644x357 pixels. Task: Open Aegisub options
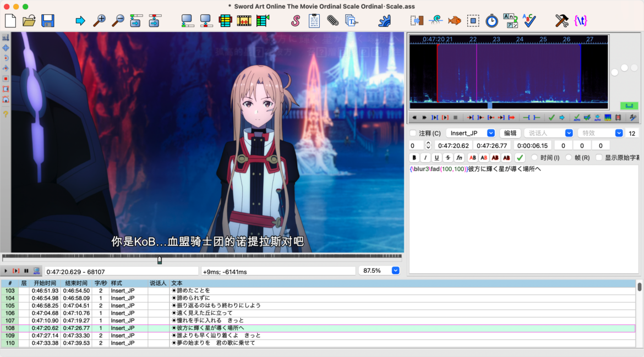click(x=562, y=20)
